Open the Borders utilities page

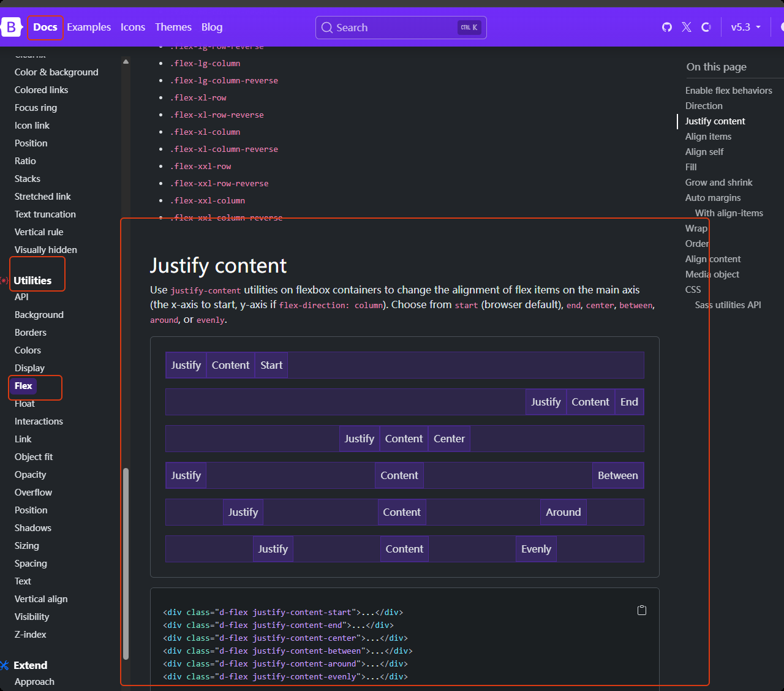tap(31, 333)
